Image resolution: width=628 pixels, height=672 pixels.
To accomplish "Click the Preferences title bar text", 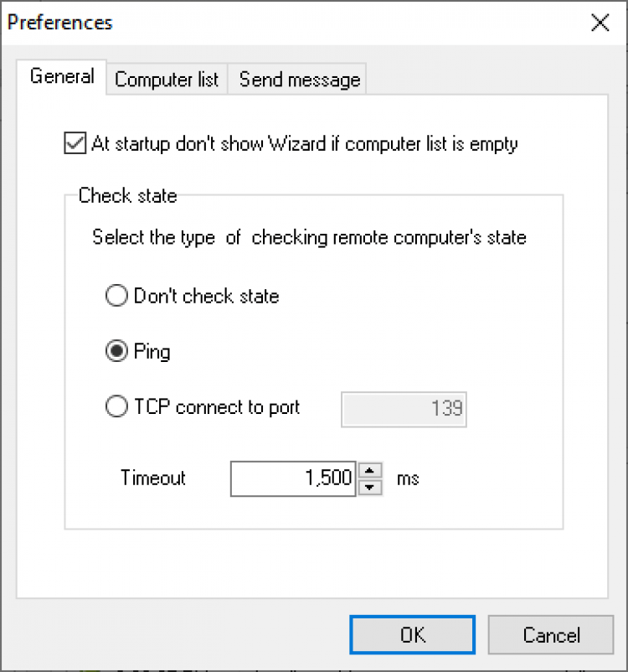I will 60,23.
